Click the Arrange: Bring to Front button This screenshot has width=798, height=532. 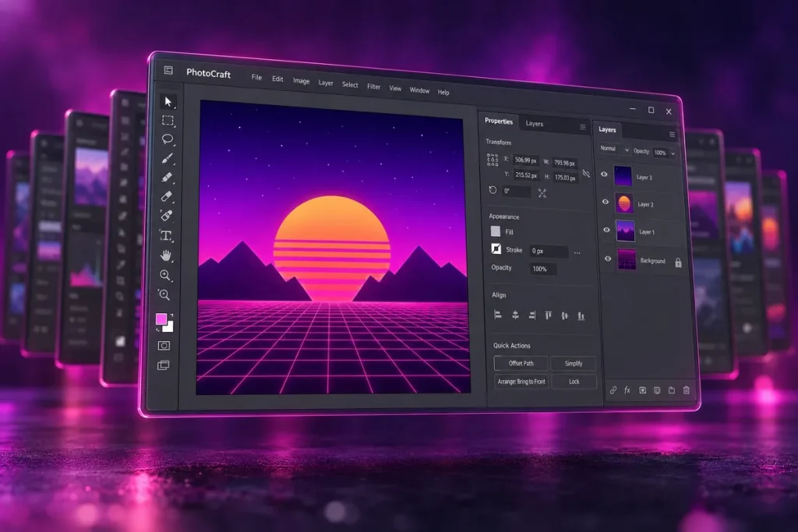tap(521, 382)
